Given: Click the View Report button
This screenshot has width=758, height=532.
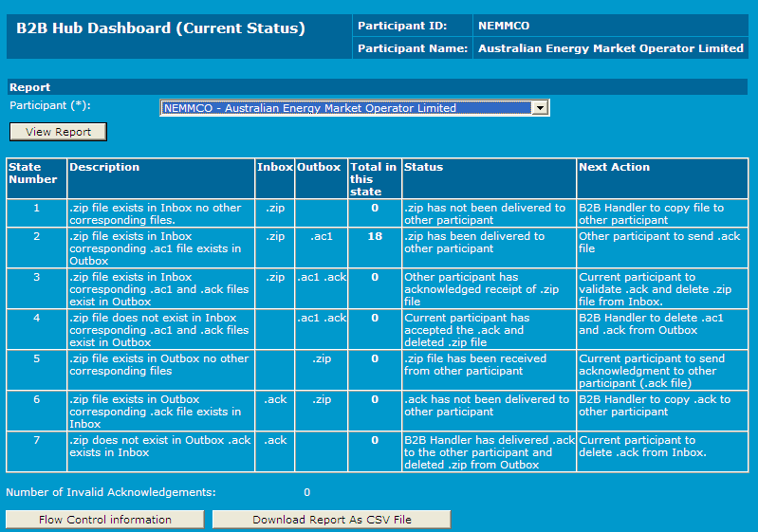Looking at the screenshot, I should [58, 132].
